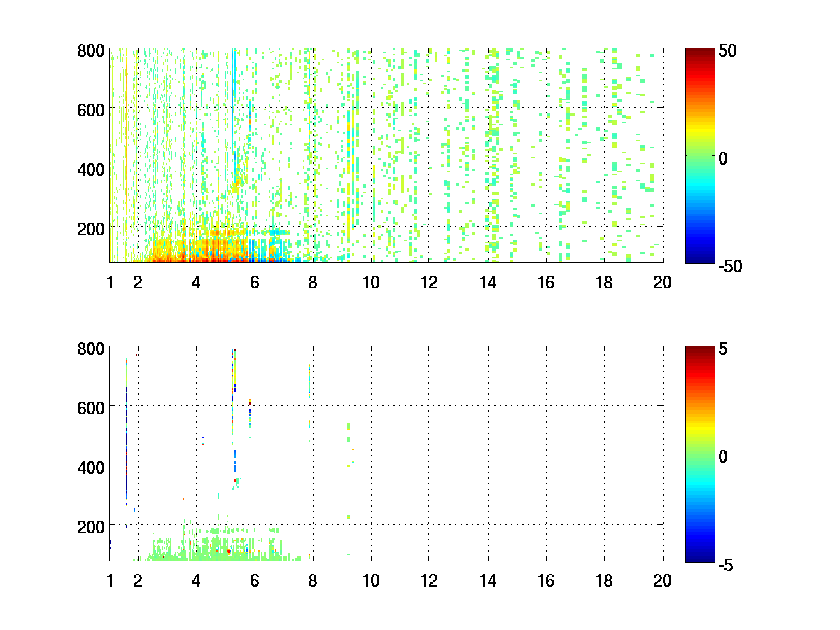This screenshot has height=630, width=840.
Task: Pick x-axis tick "8" under the lower plot
Action: click(313, 580)
